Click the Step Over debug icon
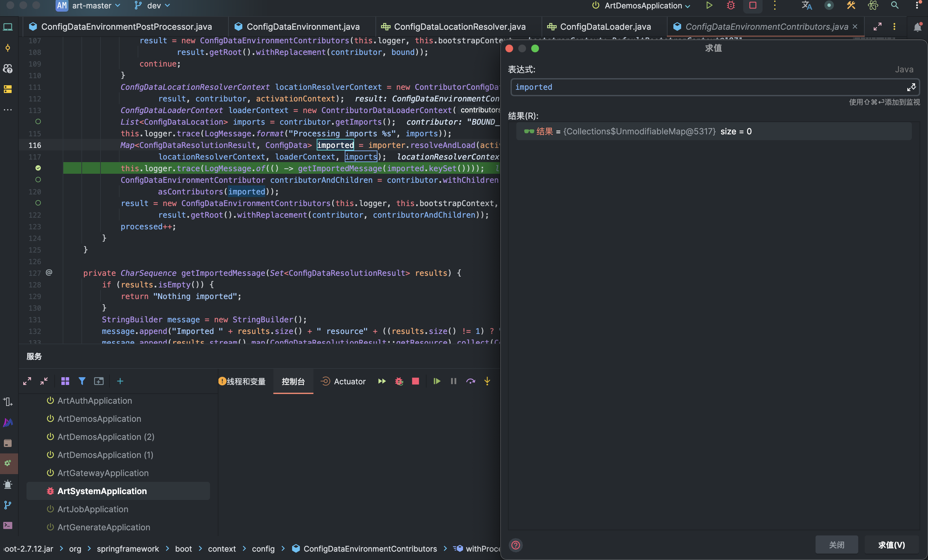 click(x=470, y=381)
